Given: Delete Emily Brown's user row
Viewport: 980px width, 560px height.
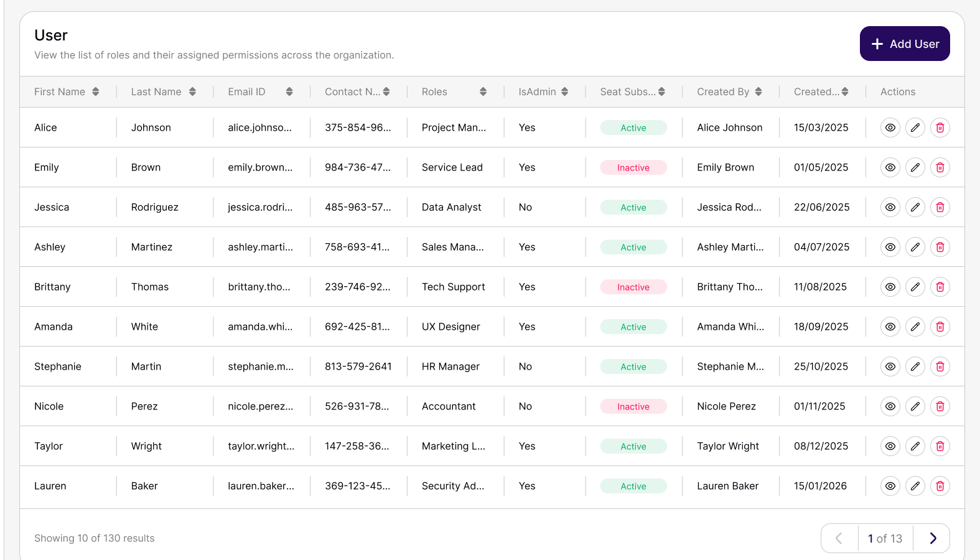Looking at the screenshot, I should coord(940,167).
